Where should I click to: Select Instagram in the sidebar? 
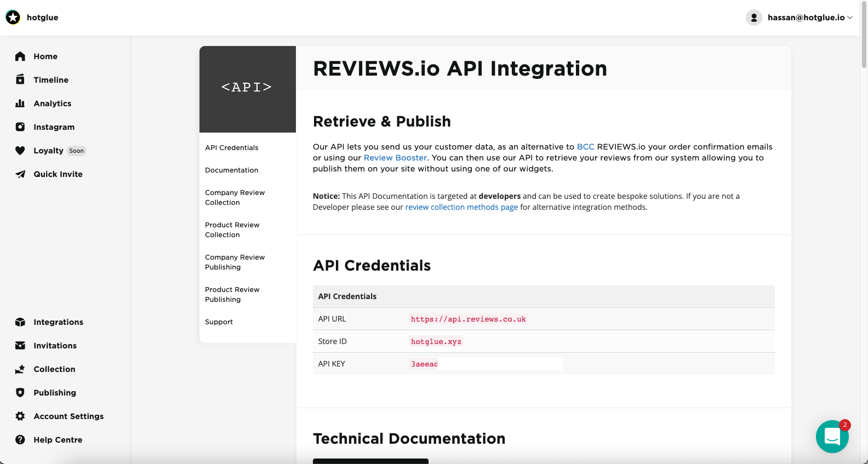(54, 127)
